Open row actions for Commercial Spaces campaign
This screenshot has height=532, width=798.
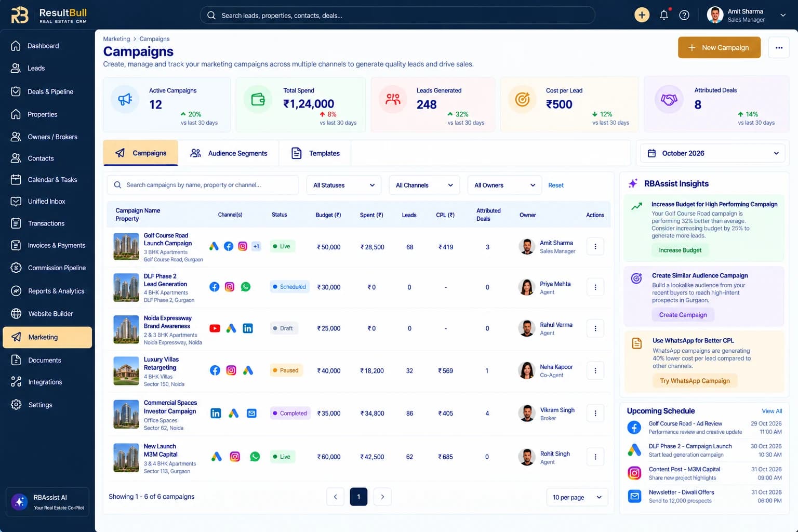(595, 414)
